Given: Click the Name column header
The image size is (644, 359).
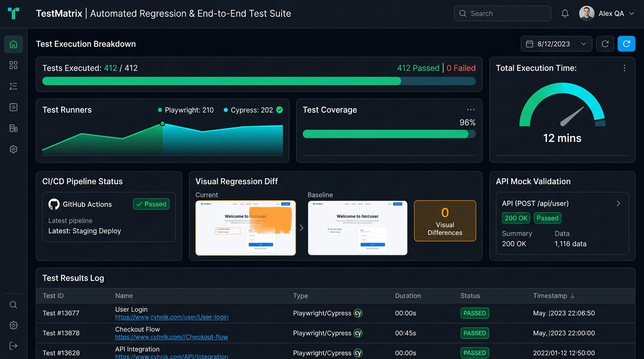Looking at the screenshot, I should click(124, 296).
